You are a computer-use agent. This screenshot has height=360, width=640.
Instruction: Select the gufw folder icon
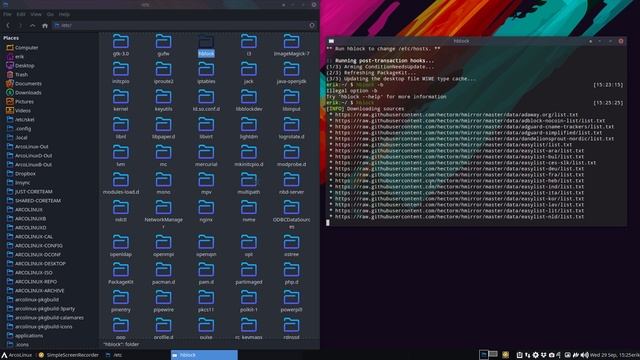(163, 42)
